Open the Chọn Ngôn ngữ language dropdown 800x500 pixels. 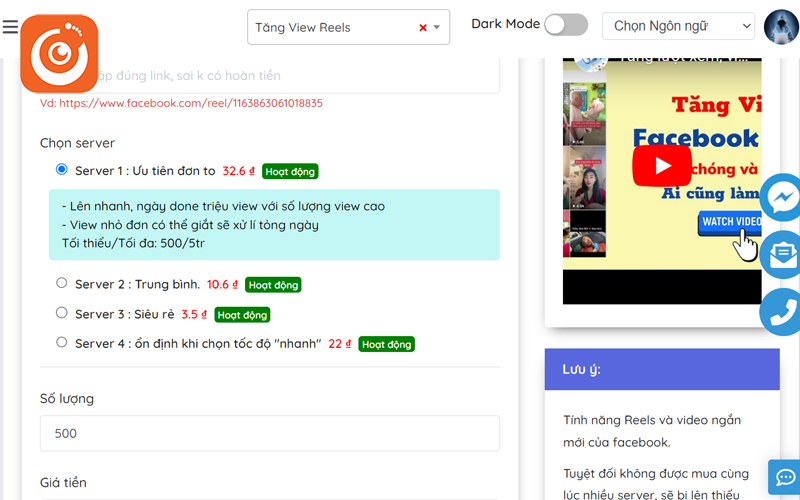679,26
